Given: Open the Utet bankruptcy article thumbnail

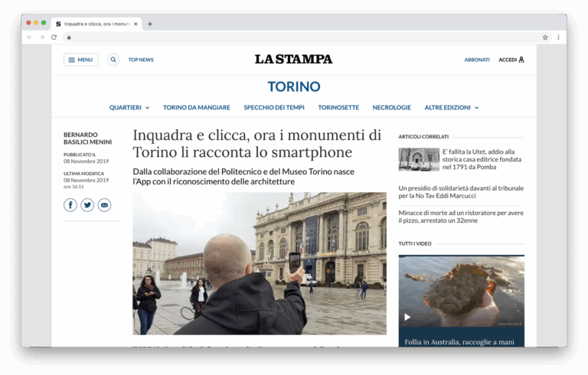Looking at the screenshot, I should point(419,159).
